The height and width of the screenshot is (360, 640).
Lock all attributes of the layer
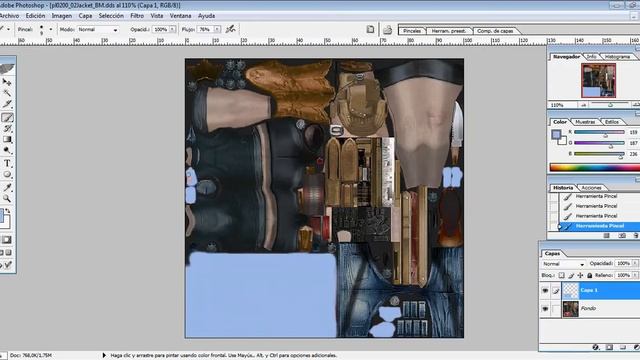(589, 276)
